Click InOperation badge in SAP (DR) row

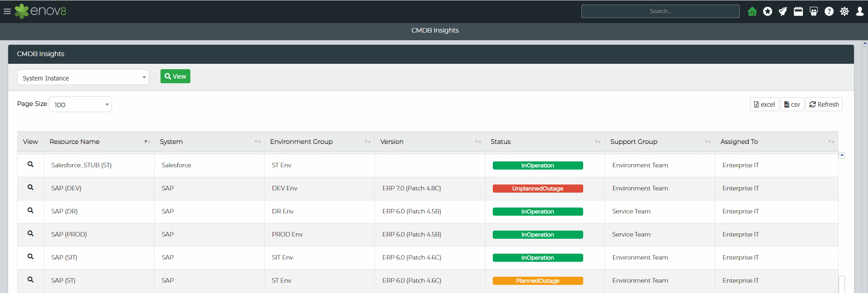(538, 212)
